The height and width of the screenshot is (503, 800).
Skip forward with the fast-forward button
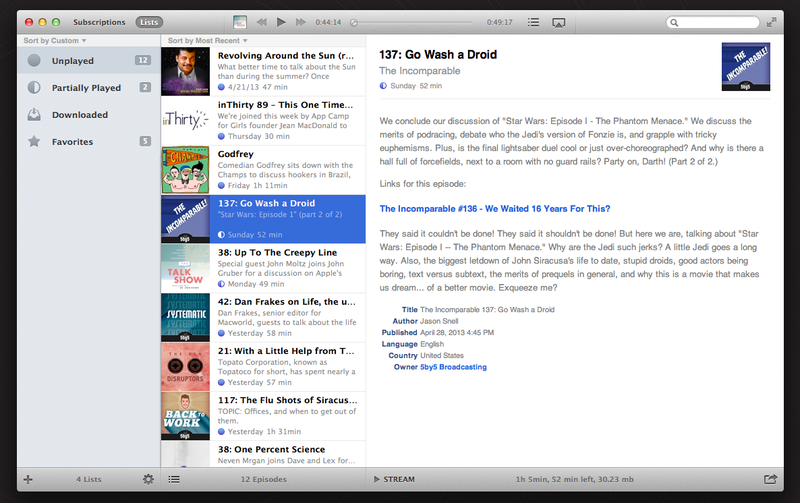click(x=301, y=22)
